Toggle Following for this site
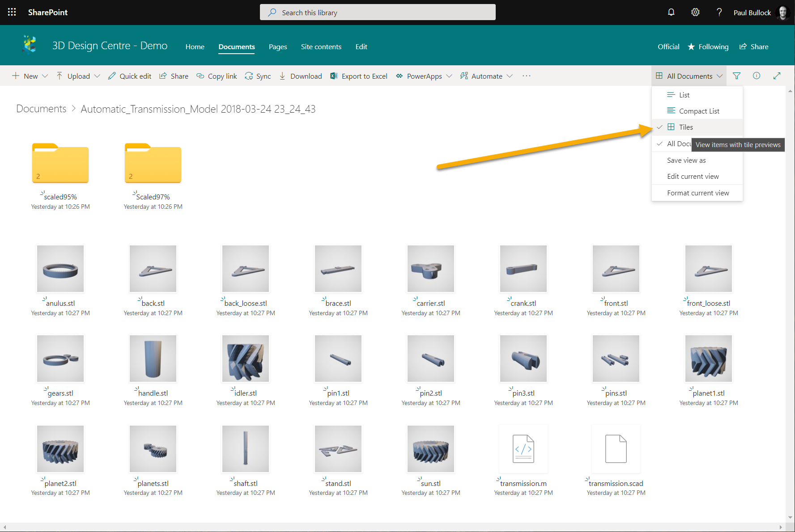The height and width of the screenshot is (532, 795). 708,46
